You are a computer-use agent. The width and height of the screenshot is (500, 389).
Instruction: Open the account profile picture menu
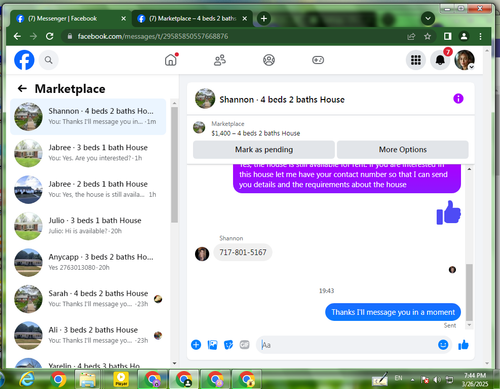click(465, 60)
